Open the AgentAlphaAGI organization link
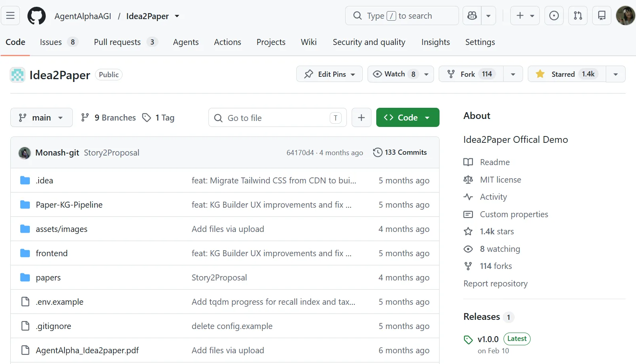 (x=83, y=16)
